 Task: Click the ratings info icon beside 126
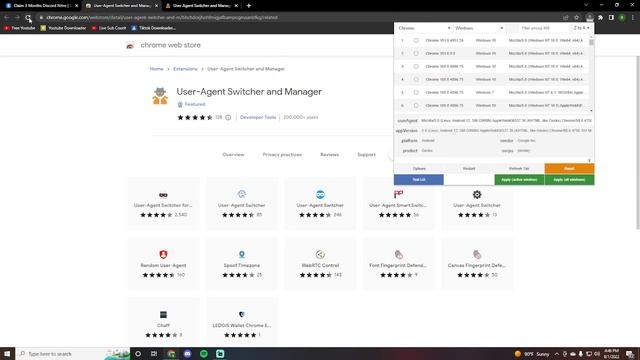(x=228, y=118)
